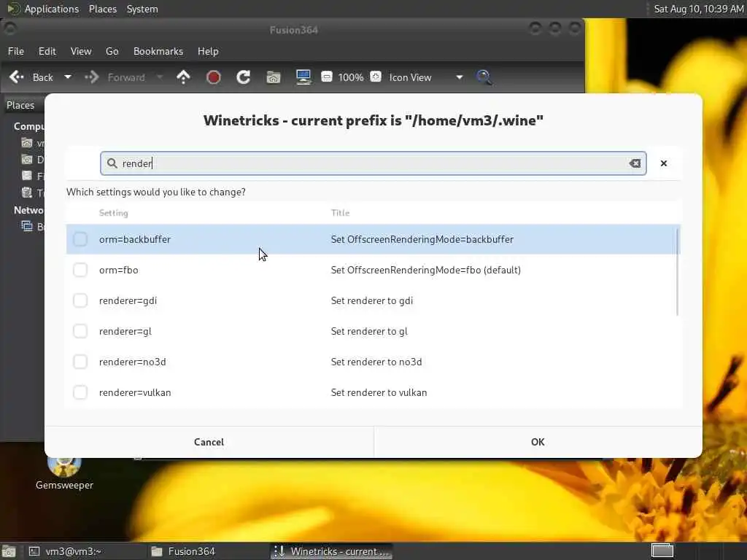This screenshot has height=560, width=747.
Task: Click the workspace switcher in bottom panel
Action: 662,551
